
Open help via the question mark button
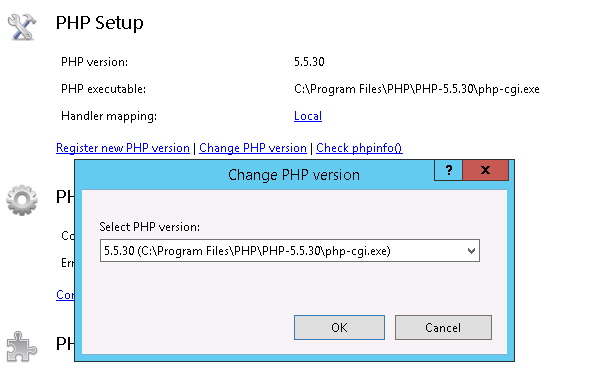click(449, 170)
